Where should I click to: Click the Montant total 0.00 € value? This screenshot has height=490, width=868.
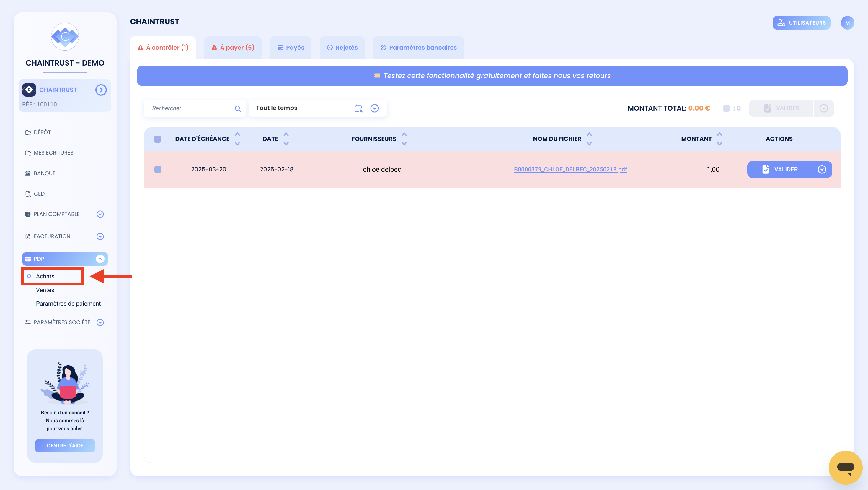pyautogui.click(x=699, y=108)
